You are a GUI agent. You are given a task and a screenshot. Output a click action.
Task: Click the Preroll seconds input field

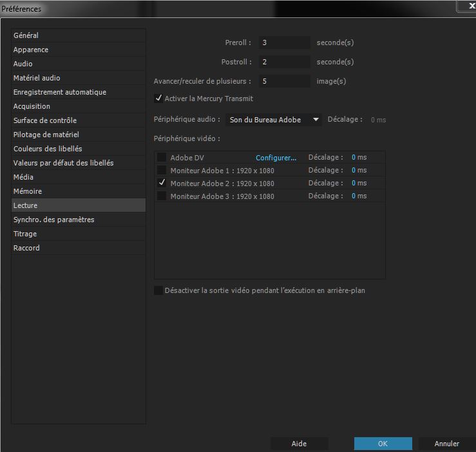(x=284, y=42)
